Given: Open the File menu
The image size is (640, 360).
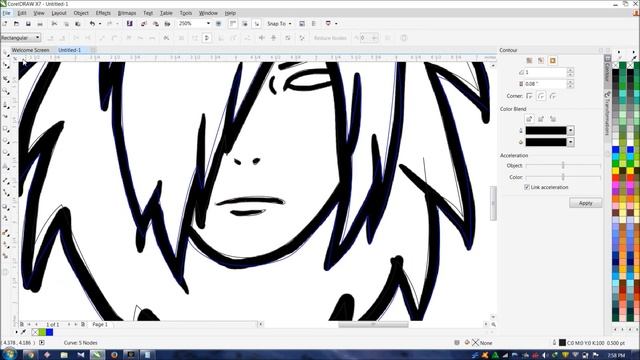Looking at the screenshot, I should [x=6, y=13].
